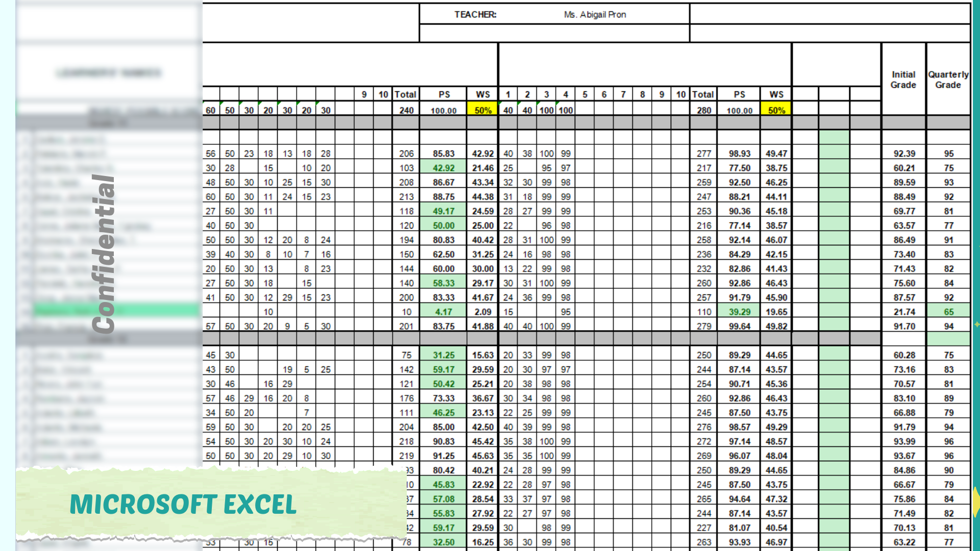This screenshot has width=980, height=551.
Task: Click the 240 highest possible total cell
Action: tap(406, 110)
